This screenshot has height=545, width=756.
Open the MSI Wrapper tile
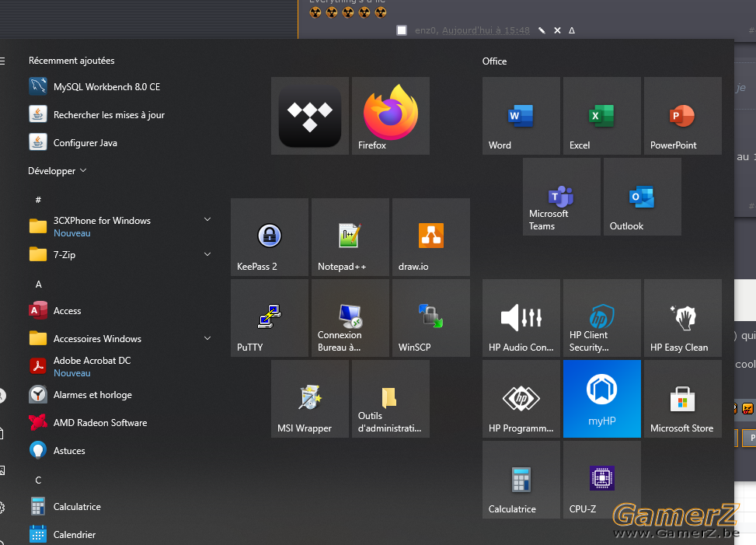click(309, 399)
